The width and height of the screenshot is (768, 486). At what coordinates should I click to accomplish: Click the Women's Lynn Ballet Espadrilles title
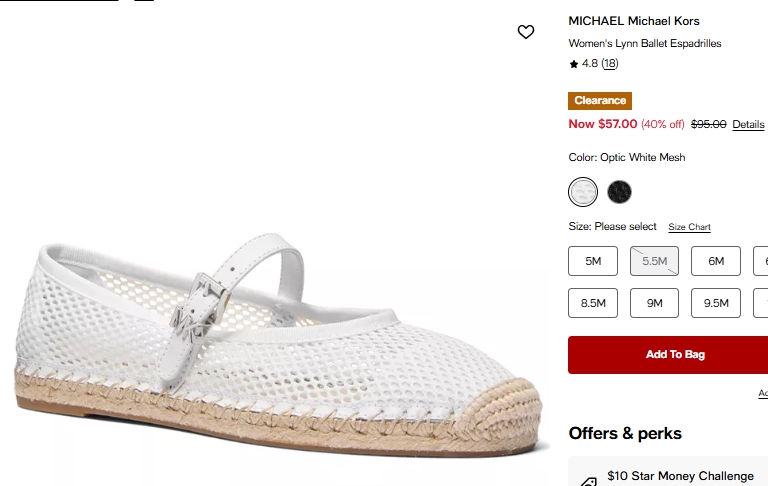645,43
